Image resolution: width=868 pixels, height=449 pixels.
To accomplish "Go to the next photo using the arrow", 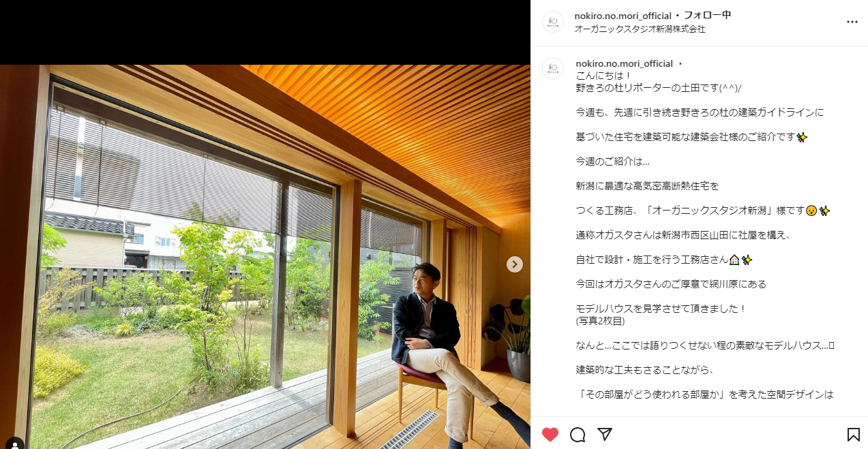I will tap(515, 264).
